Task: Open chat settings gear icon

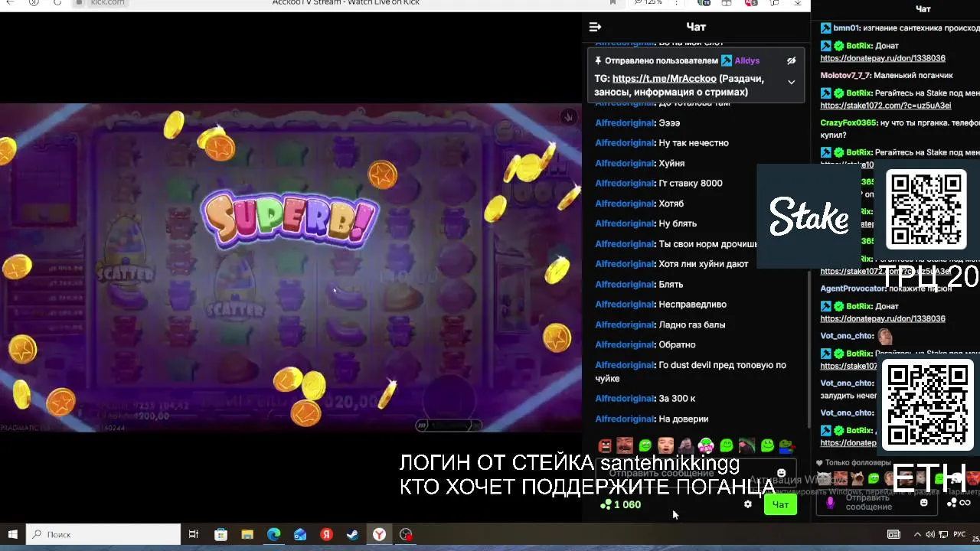Action: pyautogui.click(x=748, y=504)
